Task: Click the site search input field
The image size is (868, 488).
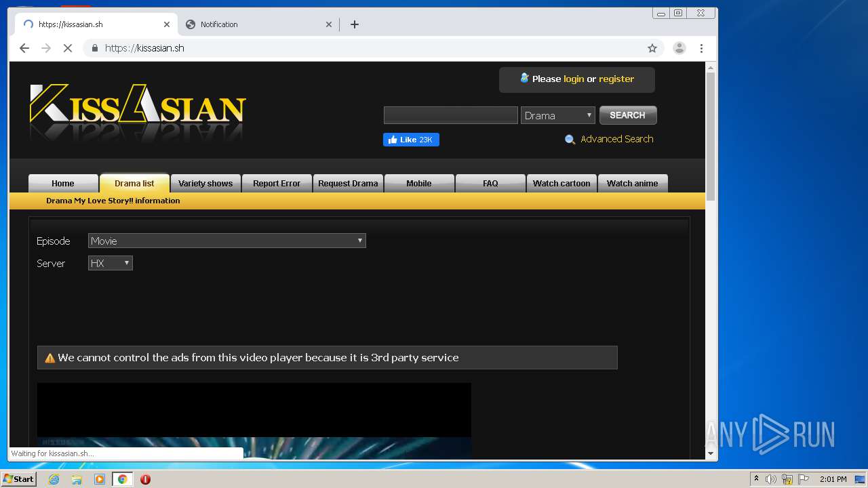Action: tap(451, 115)
